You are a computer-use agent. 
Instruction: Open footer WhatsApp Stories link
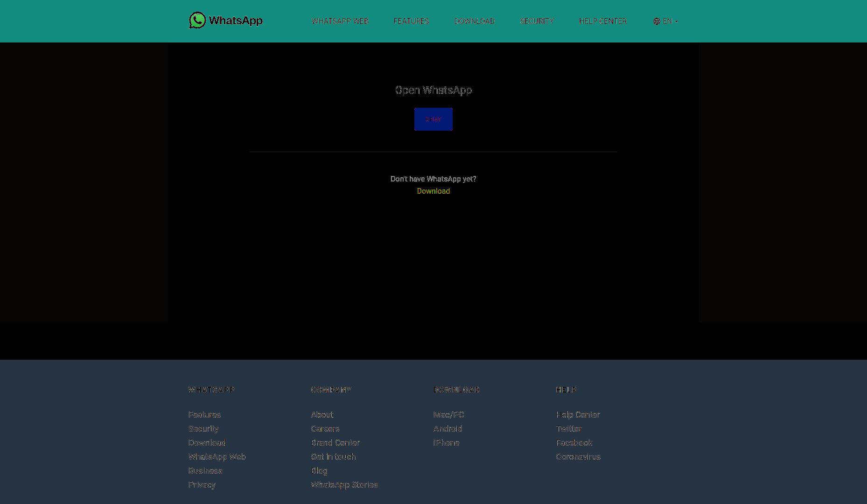[344, 484]
